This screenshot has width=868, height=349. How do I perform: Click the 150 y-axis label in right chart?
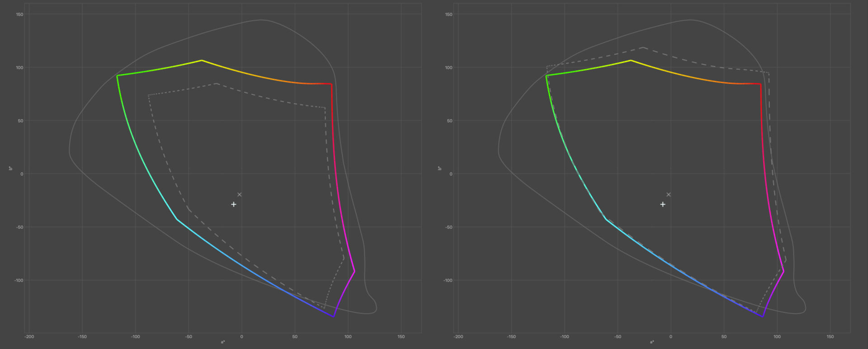click(448, 14)
